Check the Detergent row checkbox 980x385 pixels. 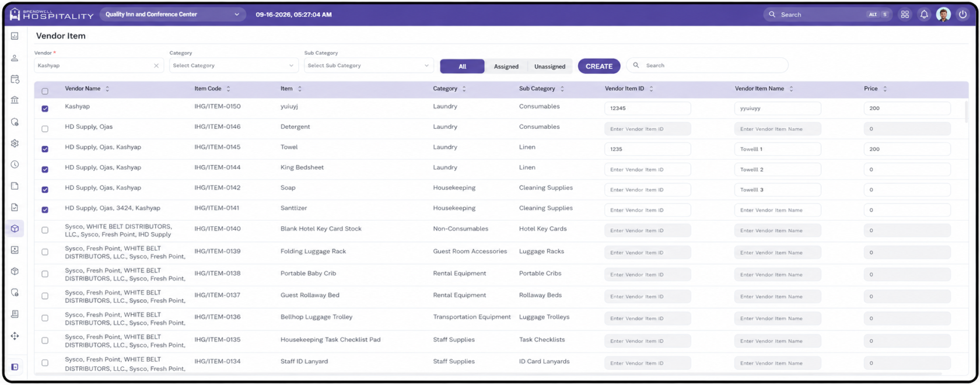pyautogui.click(x=45, y=129)
